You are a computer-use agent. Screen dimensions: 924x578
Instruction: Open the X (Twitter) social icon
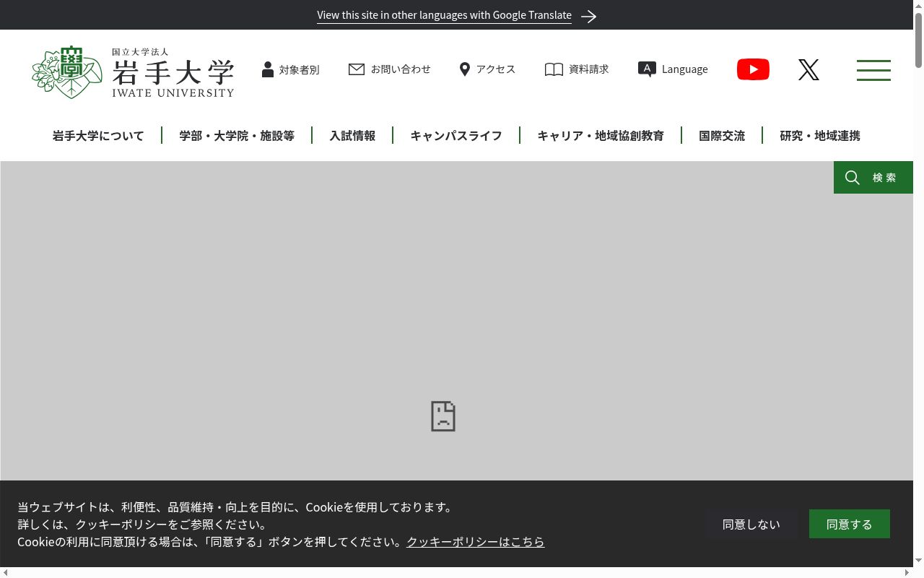808,69
